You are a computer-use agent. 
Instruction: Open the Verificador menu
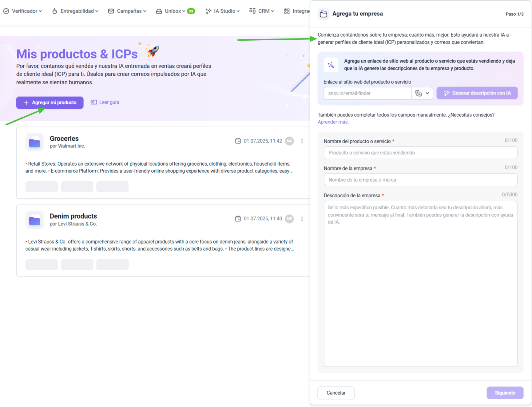(x=22, y=11)
